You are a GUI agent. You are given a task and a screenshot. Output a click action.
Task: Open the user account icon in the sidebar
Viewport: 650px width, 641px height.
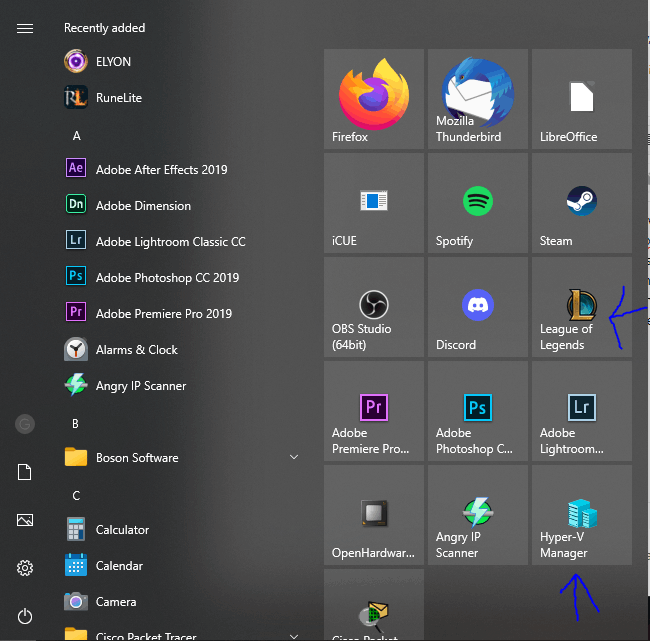coord(25,424)
